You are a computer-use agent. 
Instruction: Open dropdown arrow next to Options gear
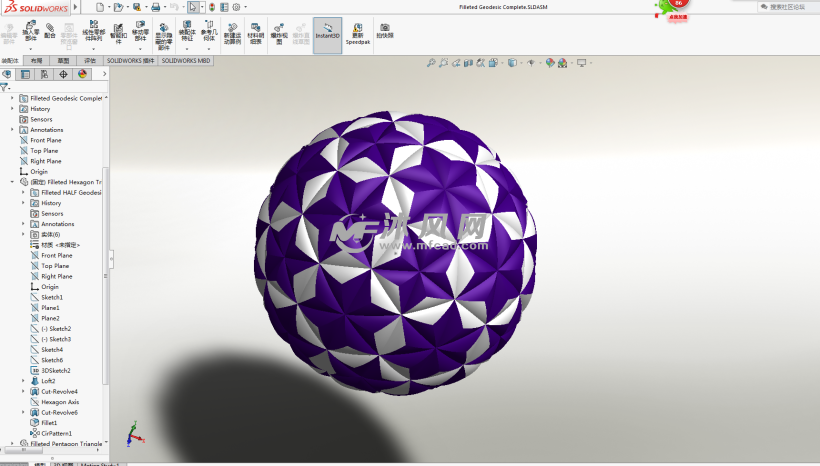pyautogui.click(x=245, y=7)
